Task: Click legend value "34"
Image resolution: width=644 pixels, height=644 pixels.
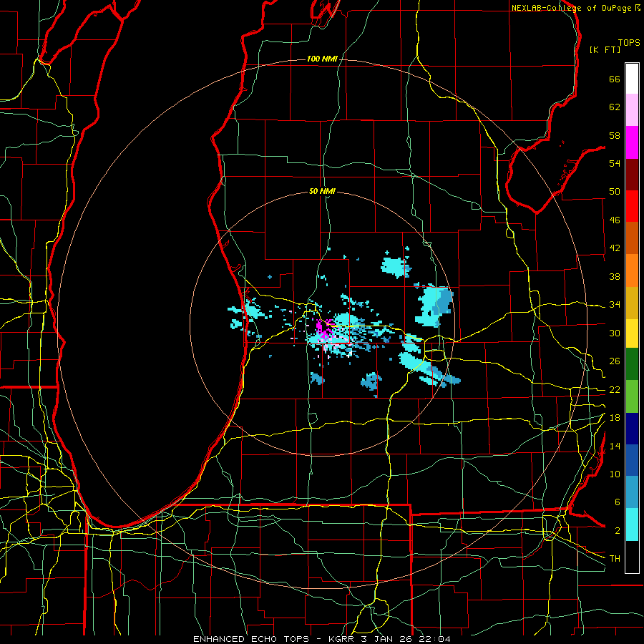Action: pyautogui.click(x=615, y=305)
